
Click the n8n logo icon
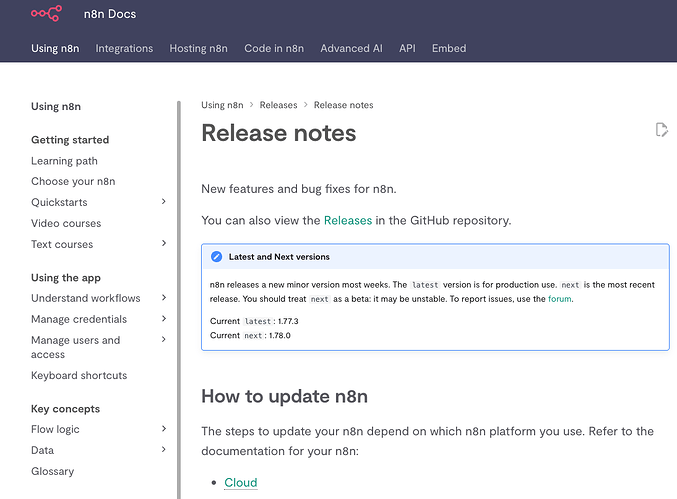pyautogui.click(x=46, y=13)
